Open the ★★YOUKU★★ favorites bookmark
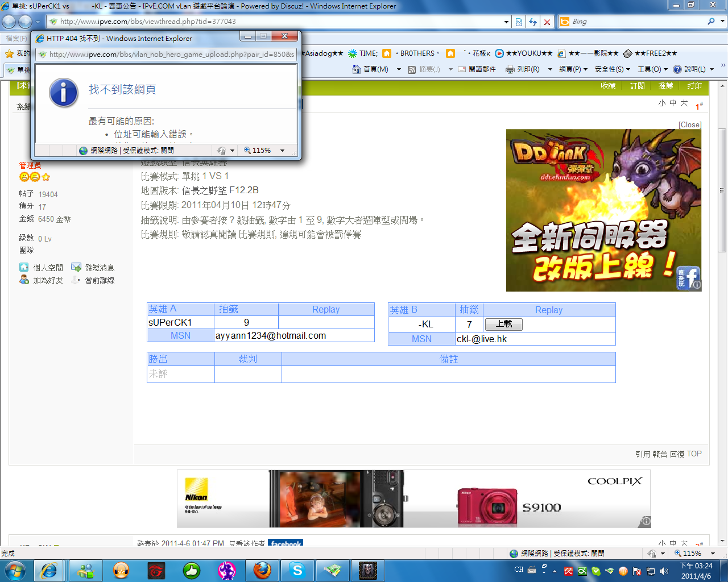 point(524,53)
